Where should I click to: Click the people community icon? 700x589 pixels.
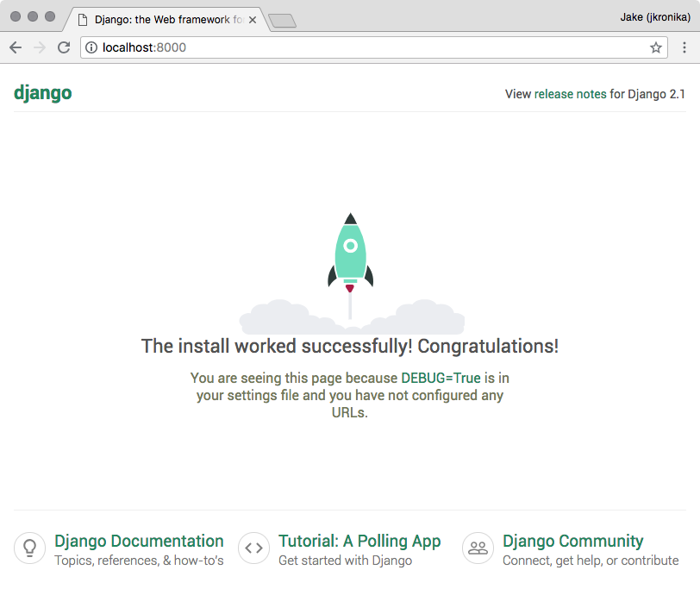point(478,548)
